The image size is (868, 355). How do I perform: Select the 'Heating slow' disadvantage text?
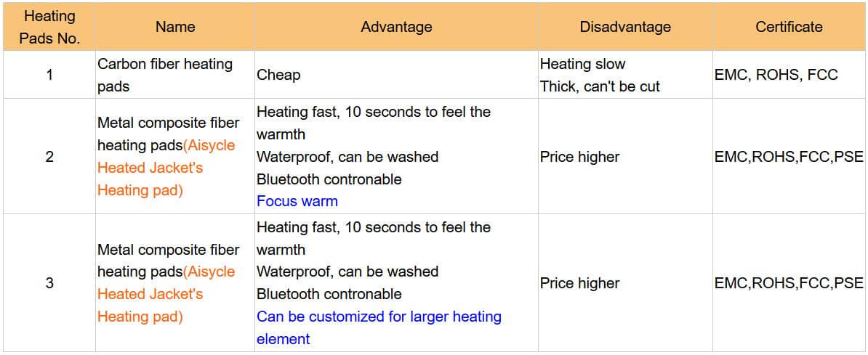click(x=582, y=64)
